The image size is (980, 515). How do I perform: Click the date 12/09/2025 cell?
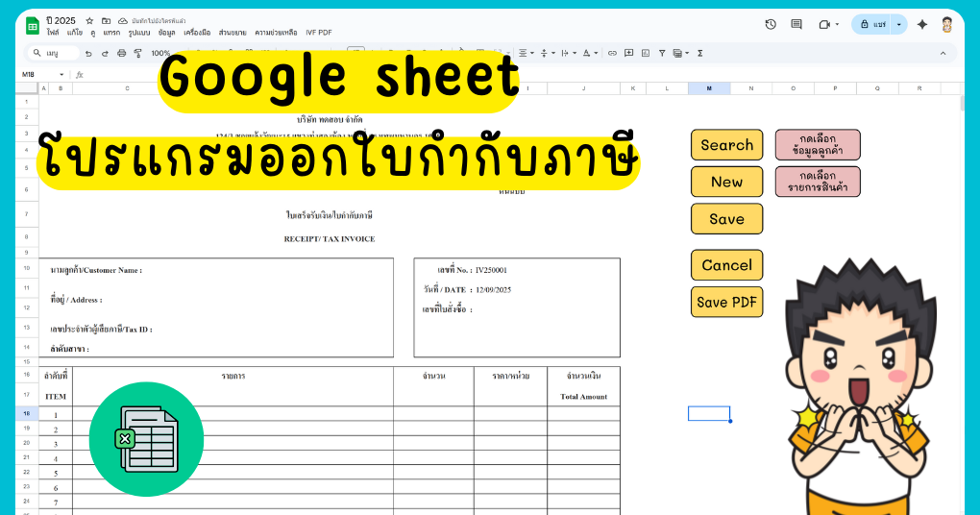493,289
